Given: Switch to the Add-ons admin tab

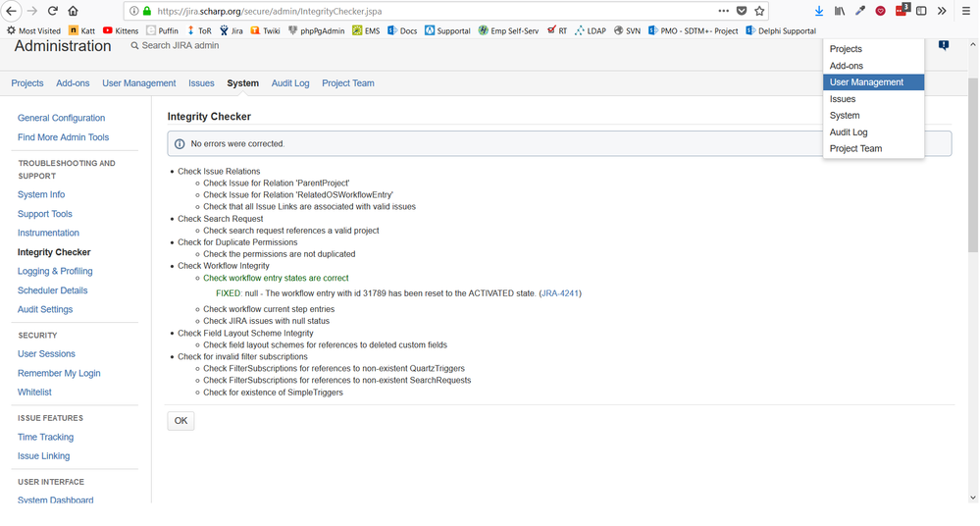Looking at the screenshot, I should point(73,83).
